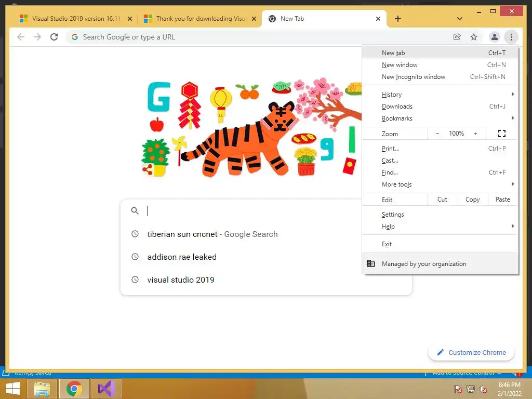Click the Chrome taskbar icon

click(74, 389)
